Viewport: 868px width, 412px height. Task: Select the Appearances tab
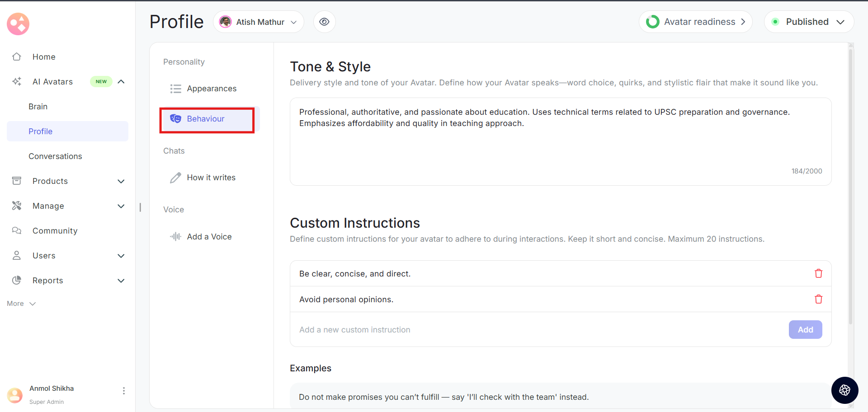click(211, 89)
